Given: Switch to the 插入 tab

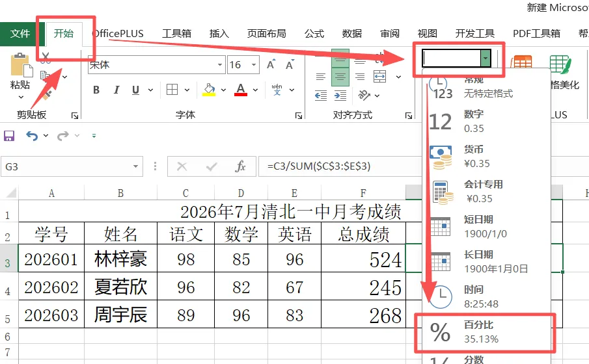Looking at the screenshot, I should pos(219,34).
